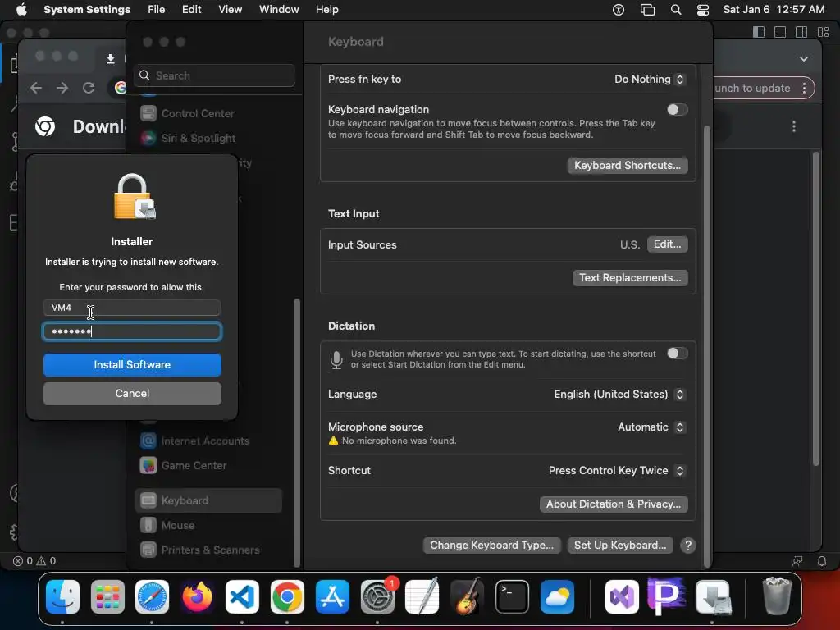Open the weather cloud app in dock

coord(557,597)
